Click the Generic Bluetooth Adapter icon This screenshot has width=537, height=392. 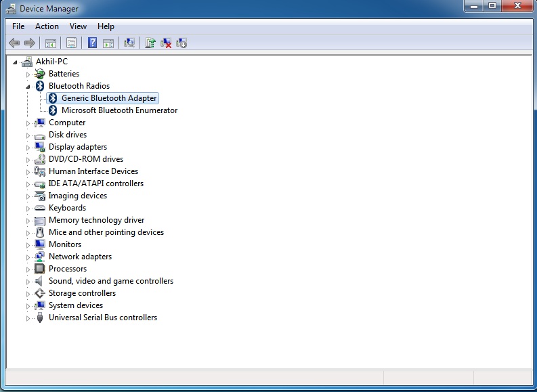pos(52,98)
